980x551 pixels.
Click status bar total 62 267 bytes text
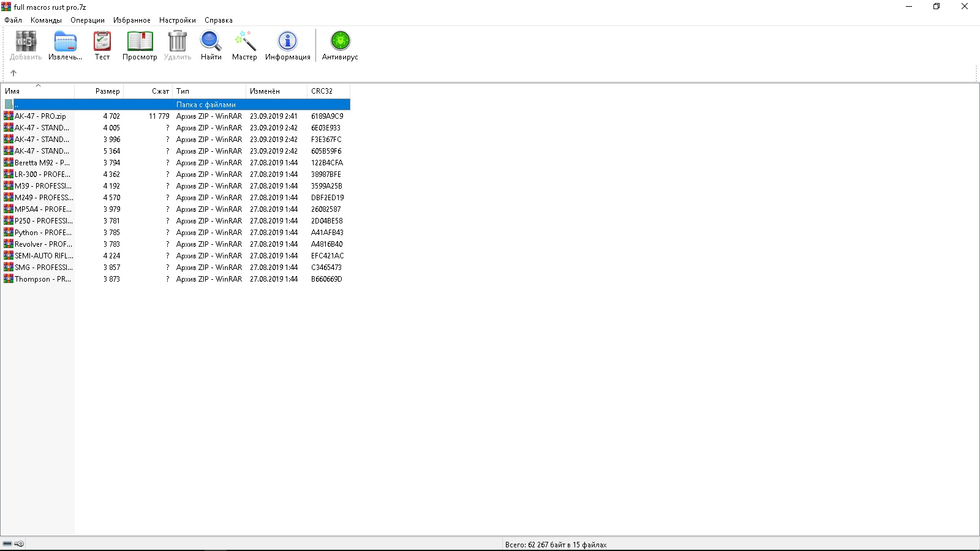556,544
